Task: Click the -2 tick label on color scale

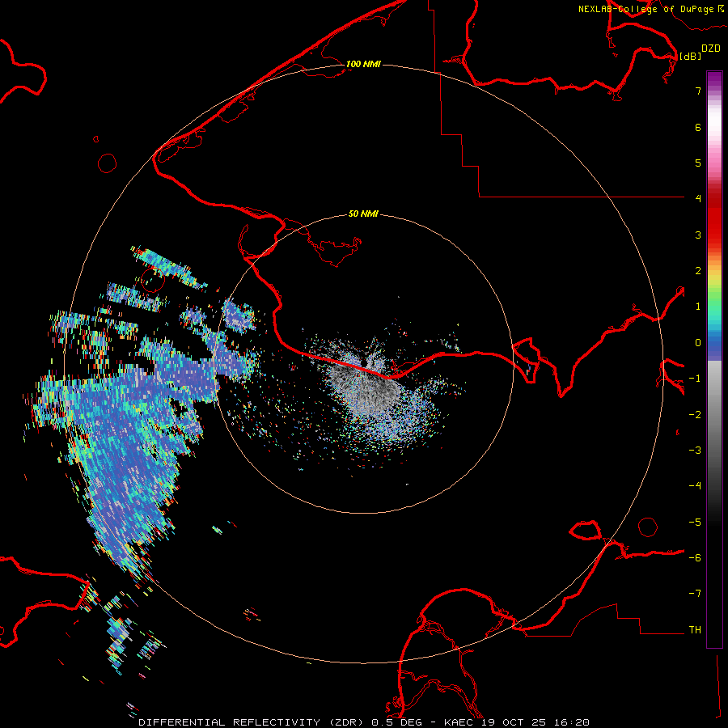Action: click(695, 415)
